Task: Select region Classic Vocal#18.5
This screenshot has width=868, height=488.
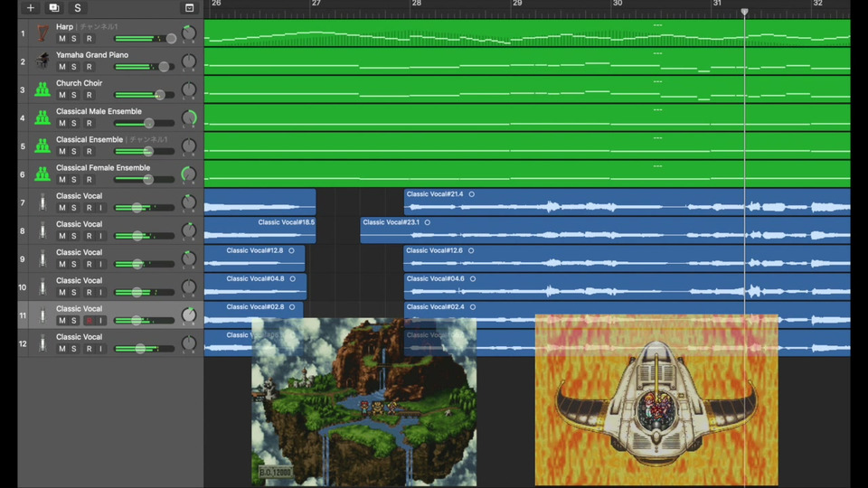Action: point(260,230)
